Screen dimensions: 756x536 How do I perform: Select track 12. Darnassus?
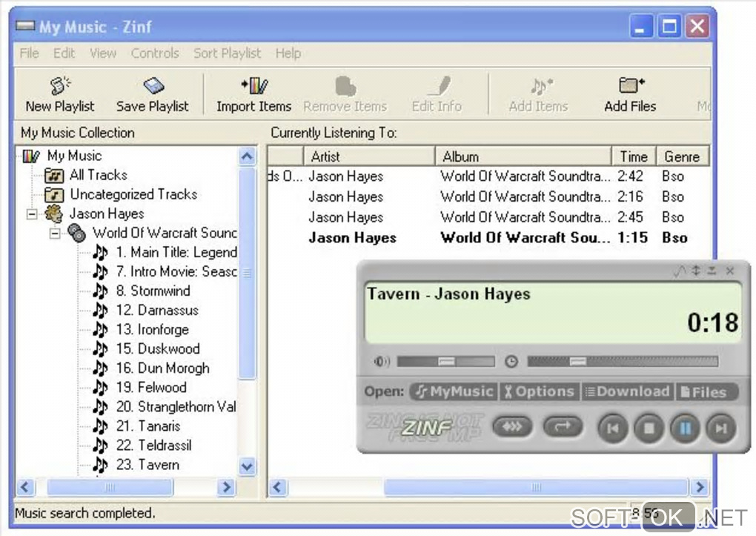(x=145, y=310)
